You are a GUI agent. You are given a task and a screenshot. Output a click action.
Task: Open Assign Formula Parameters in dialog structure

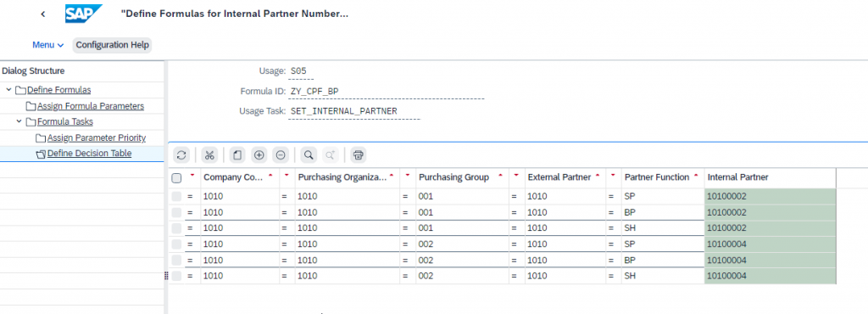[x=91, y=106]
